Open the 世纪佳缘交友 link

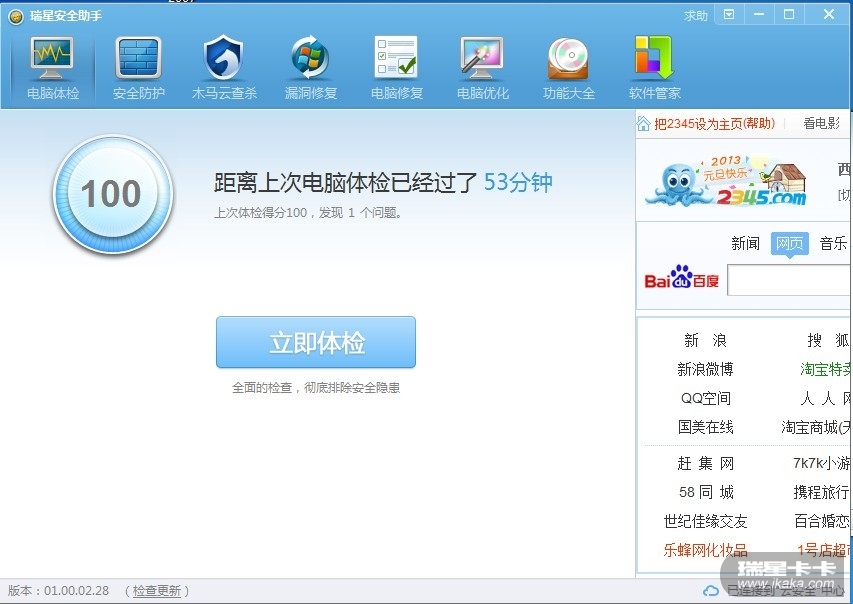click(x=705, y=521)
